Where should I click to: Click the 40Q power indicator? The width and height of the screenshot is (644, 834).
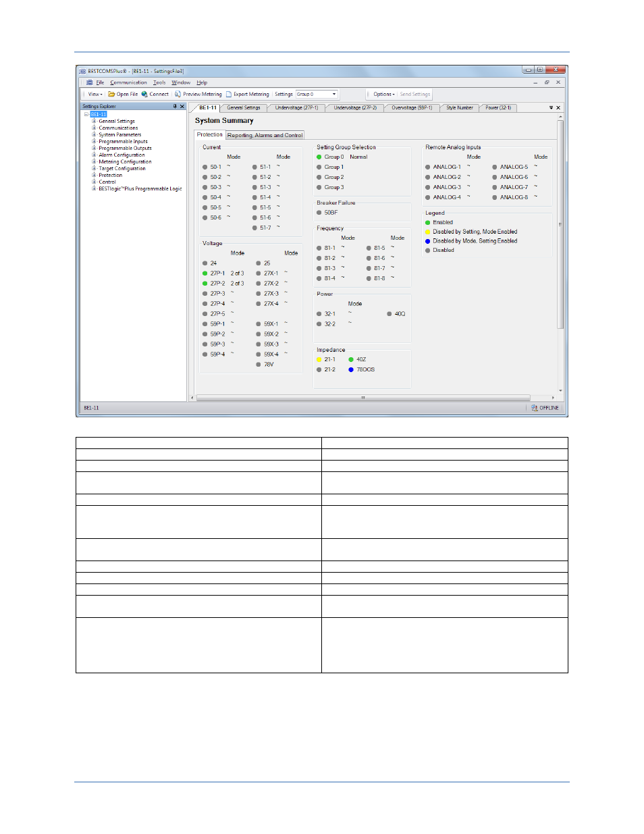[390, 314]
